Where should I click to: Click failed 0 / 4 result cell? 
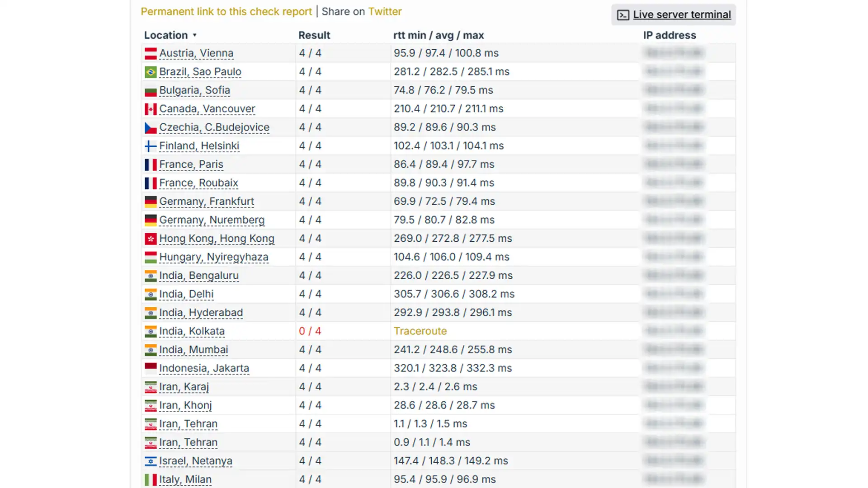click(x=310, y=331)
